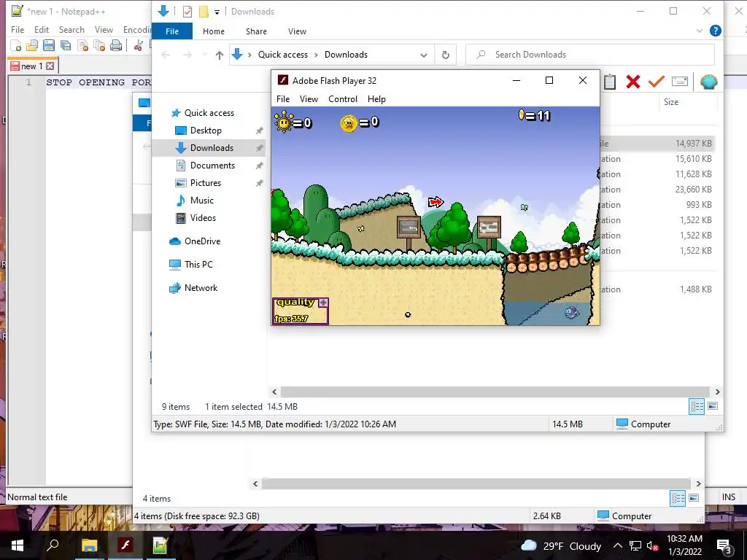Expand the chevron after Quick access breadcrumb

coord(316,55)
